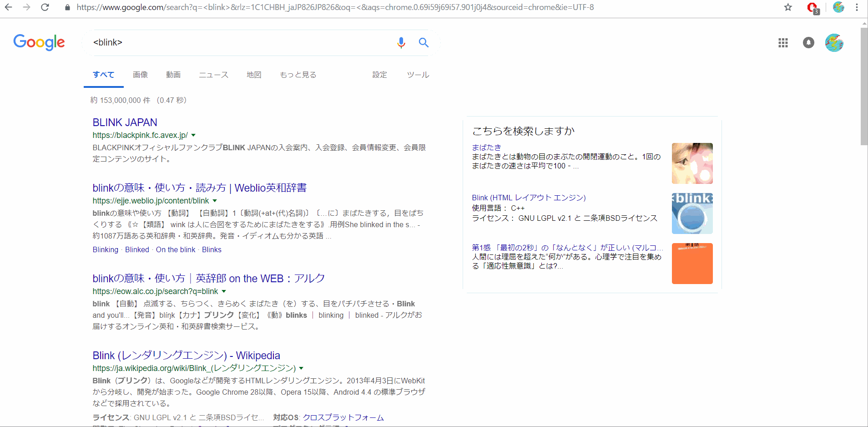Viewport: 868px width, 427px height.
Task: Start voice search with the microphone icon
Action: coord(401,42)
